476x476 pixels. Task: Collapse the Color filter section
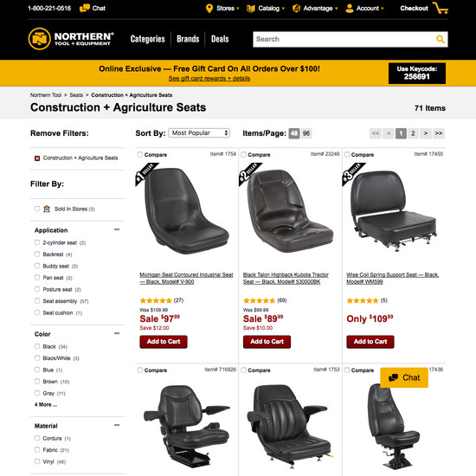coord(117,333)
